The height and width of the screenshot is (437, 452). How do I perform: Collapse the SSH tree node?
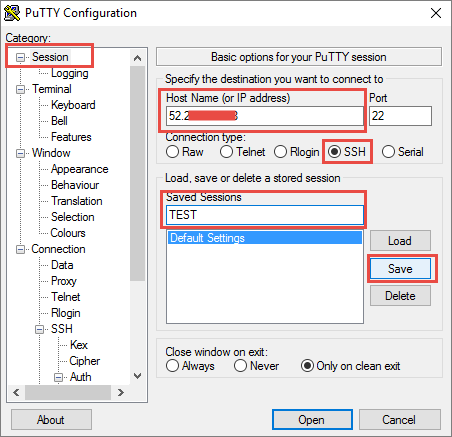(x=39, y=329)
